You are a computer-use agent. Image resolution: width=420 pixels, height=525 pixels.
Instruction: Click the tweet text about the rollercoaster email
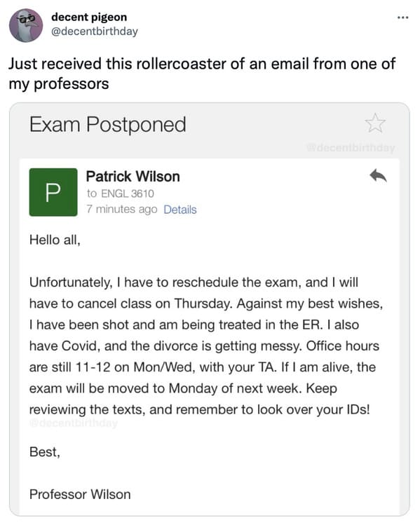coord(202,74)
